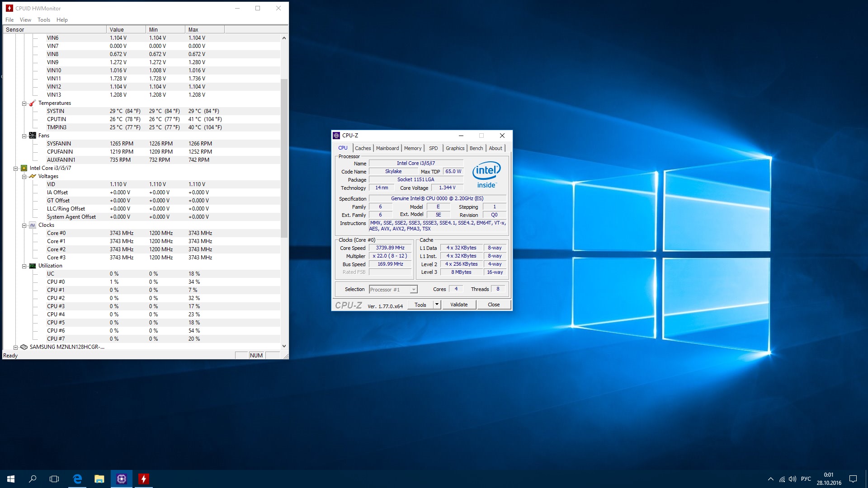Open HWMonitor from the taskbar
The height and width of the screenshot is (488, 868).
pos(143,479)
